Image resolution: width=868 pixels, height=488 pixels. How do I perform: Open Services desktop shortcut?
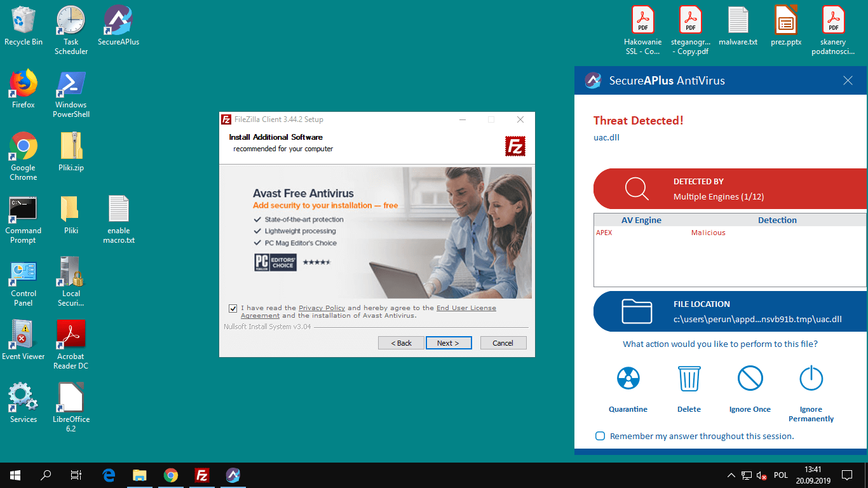coord(24,403)
